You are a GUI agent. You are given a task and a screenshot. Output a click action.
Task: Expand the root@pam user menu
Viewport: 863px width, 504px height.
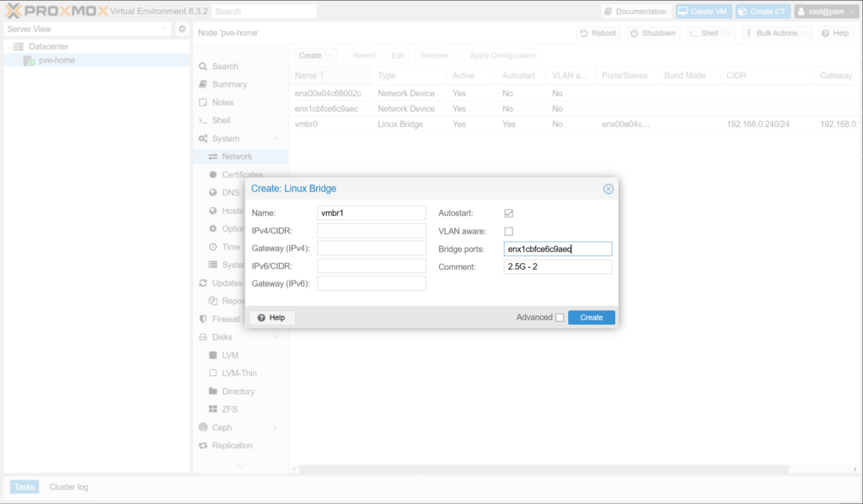[825, 12]
